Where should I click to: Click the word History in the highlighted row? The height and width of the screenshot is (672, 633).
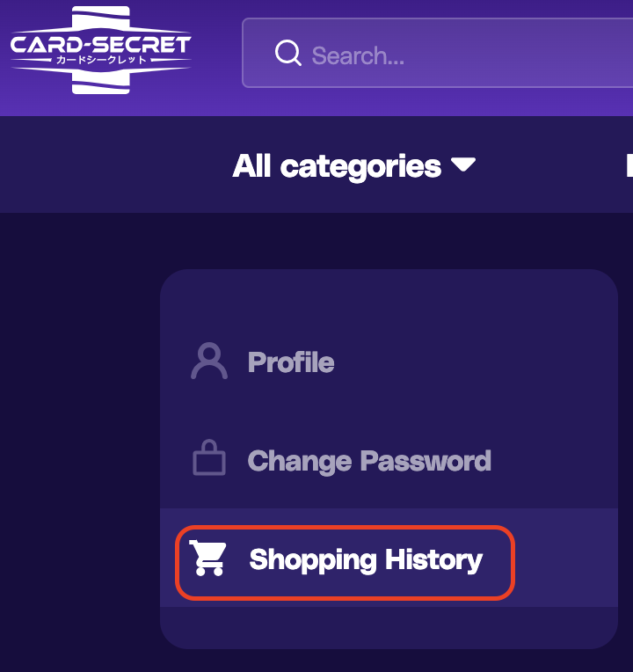point(433,559)
